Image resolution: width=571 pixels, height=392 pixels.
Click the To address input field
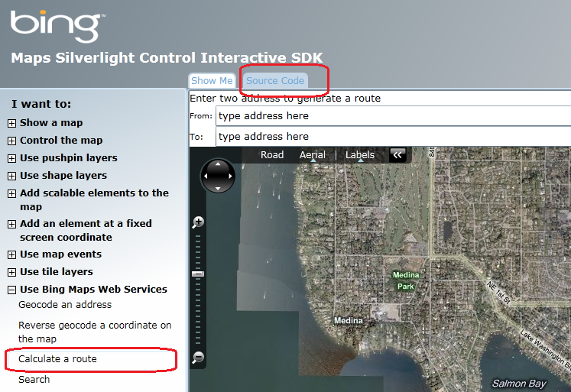pyautogui.click(x=394, y=137)
